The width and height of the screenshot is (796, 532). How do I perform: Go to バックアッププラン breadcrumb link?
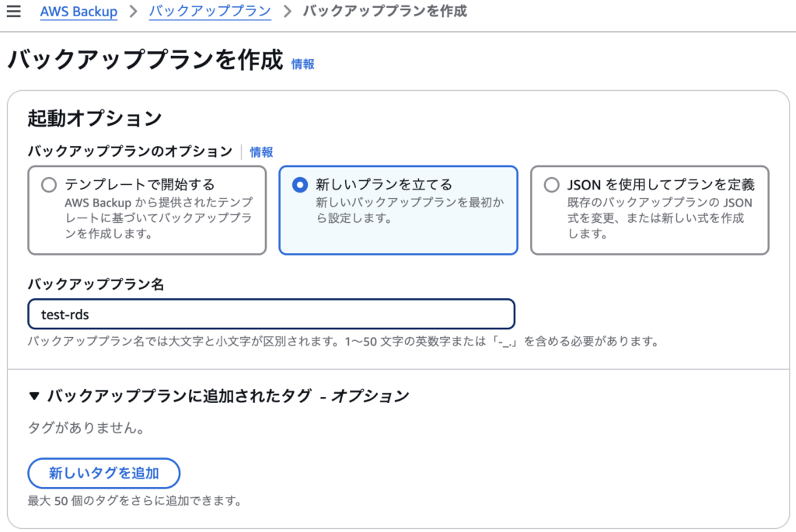pyautogui.click(x=210, y=11)
